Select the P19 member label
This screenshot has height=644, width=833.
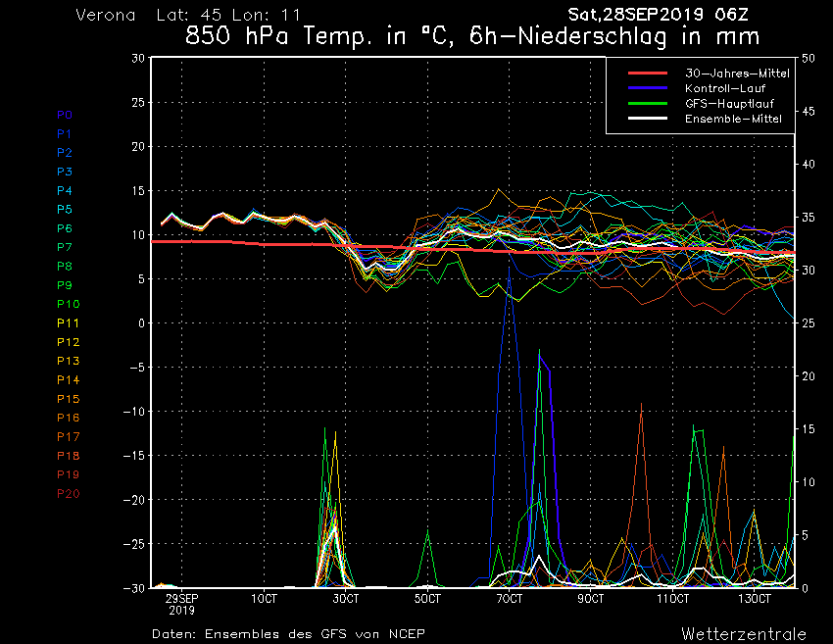[x=68, y=474]
